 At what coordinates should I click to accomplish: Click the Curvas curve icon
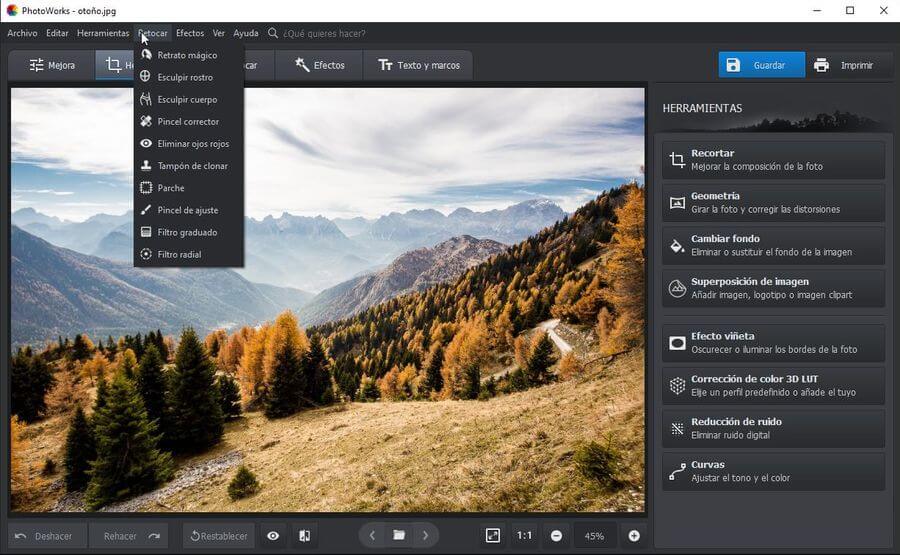[677, 472]
